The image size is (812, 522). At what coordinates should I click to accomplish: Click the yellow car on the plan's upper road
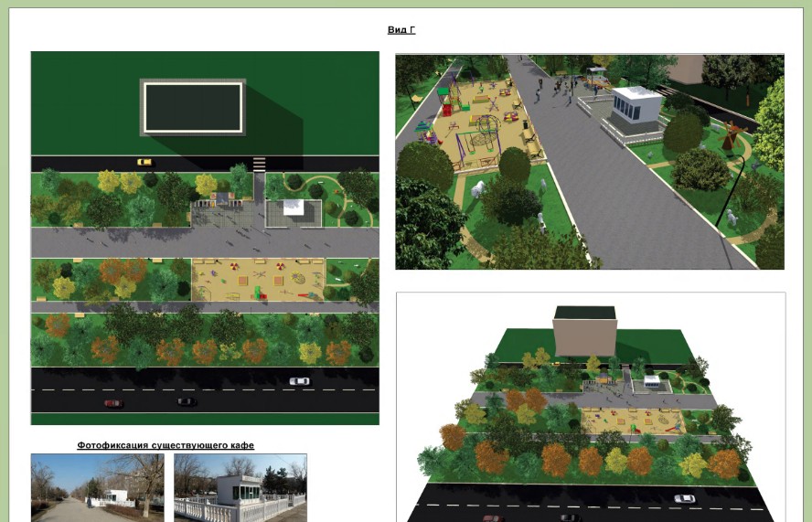[144, 162]
